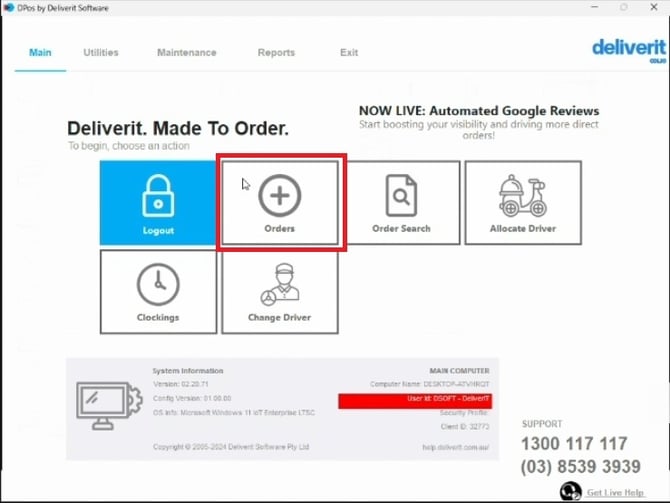This screenshot has width=670, height=503.
Task: Click the Config Version text
Action: click(x=192, y=398)
